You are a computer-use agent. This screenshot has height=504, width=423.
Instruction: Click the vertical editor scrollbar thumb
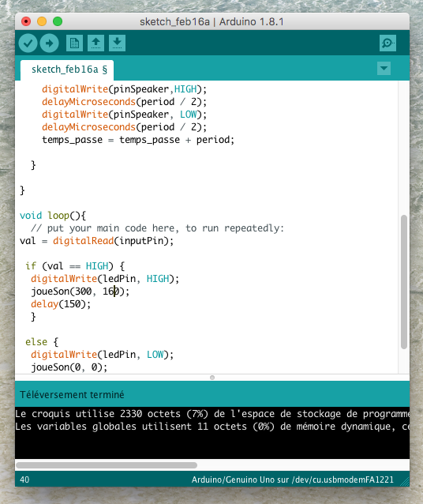pos(404,282)
